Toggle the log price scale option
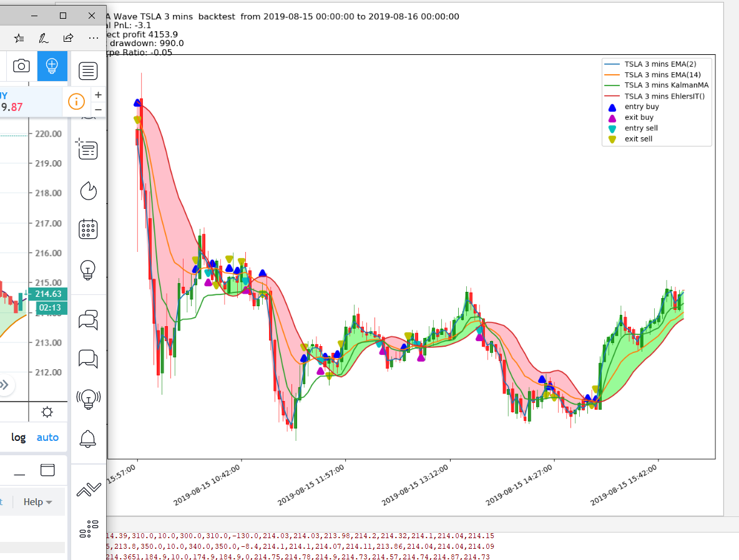This screenshot has height=560, width=739. [x=18, y=438]
